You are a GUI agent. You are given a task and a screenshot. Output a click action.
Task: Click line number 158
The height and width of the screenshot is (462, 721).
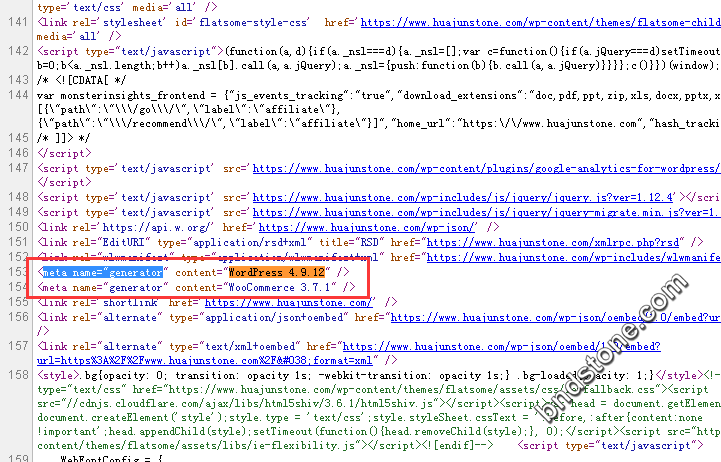point(18,375)
